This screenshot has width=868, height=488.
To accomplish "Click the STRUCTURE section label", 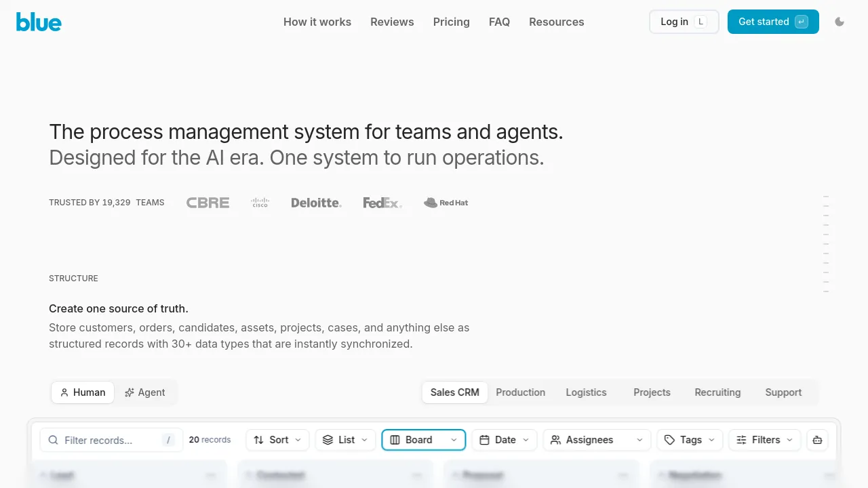I will 73,279.
